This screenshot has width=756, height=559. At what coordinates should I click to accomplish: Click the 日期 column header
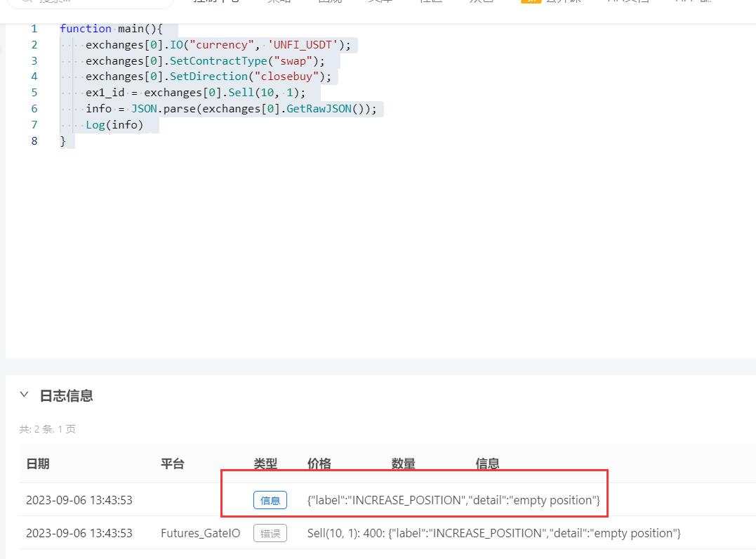click(38, 463)
